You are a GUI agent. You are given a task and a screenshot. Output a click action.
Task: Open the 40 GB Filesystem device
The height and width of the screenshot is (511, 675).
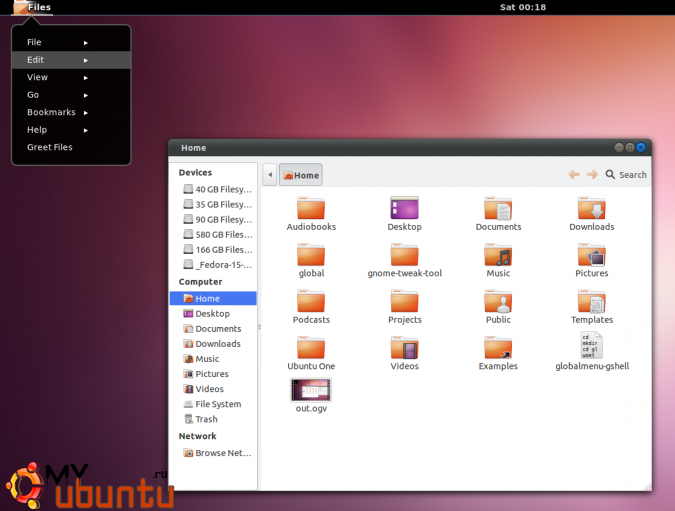pos(217,189)
